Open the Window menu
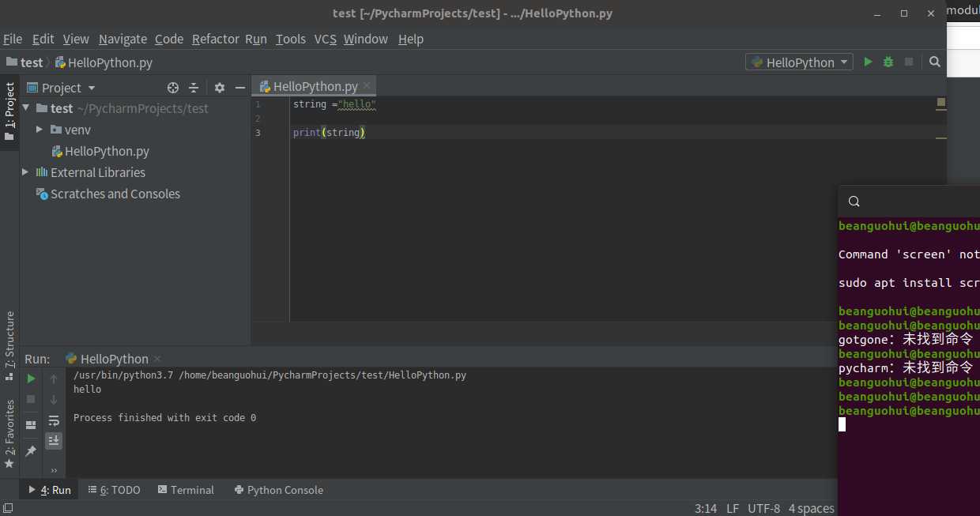Viewport: 980px width, 516px height. click(x=366, y=39)
